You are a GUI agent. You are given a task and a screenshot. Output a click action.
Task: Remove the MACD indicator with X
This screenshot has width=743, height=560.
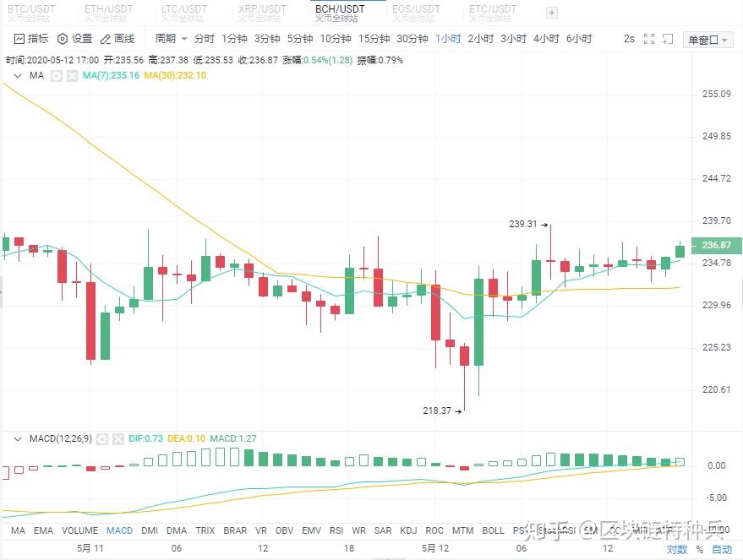[x=118, y=439]
